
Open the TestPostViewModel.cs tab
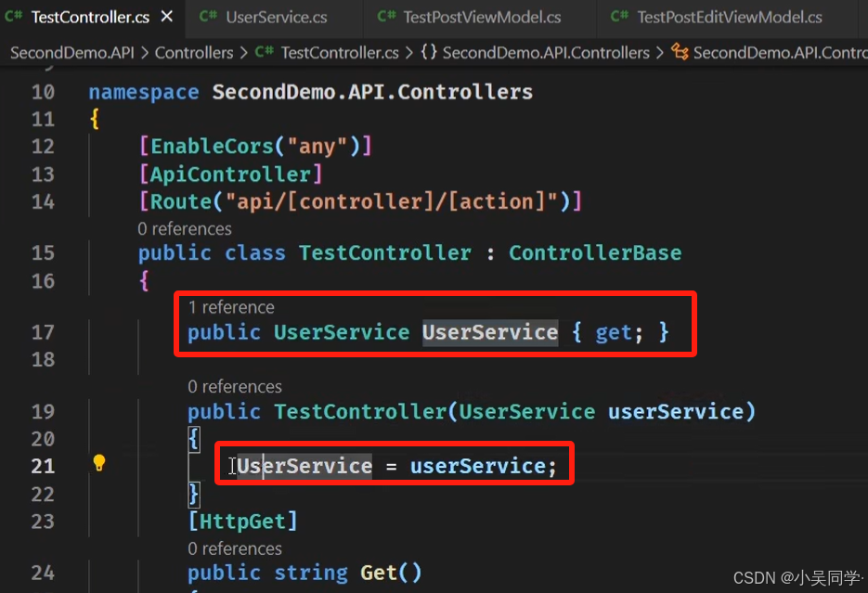coord(482,17)
